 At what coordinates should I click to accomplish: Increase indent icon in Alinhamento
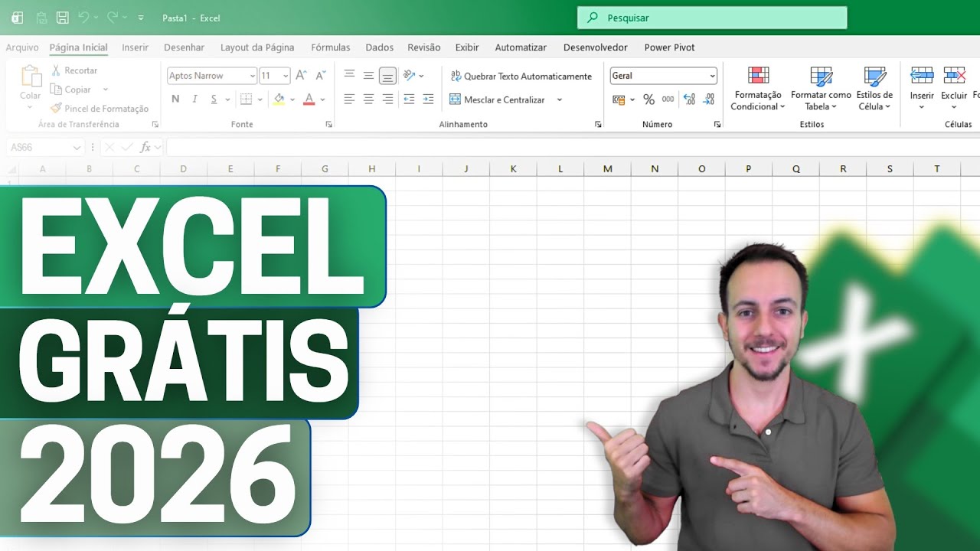coord(428,99)
